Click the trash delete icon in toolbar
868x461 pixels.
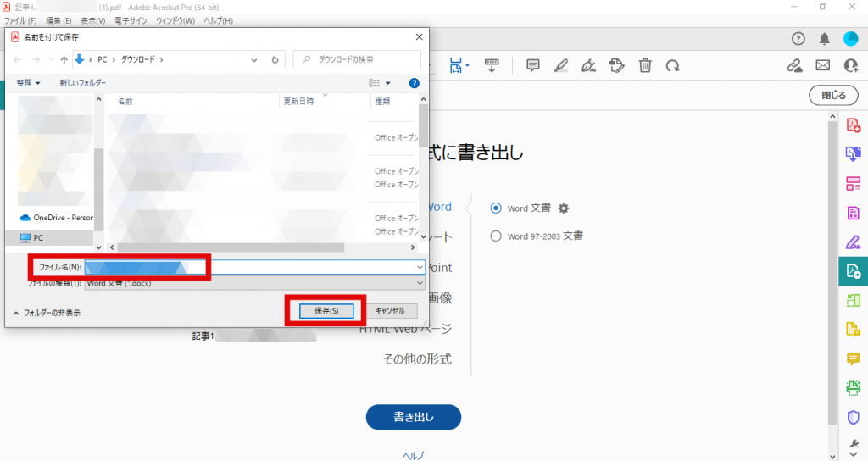(x=645, y=66)
